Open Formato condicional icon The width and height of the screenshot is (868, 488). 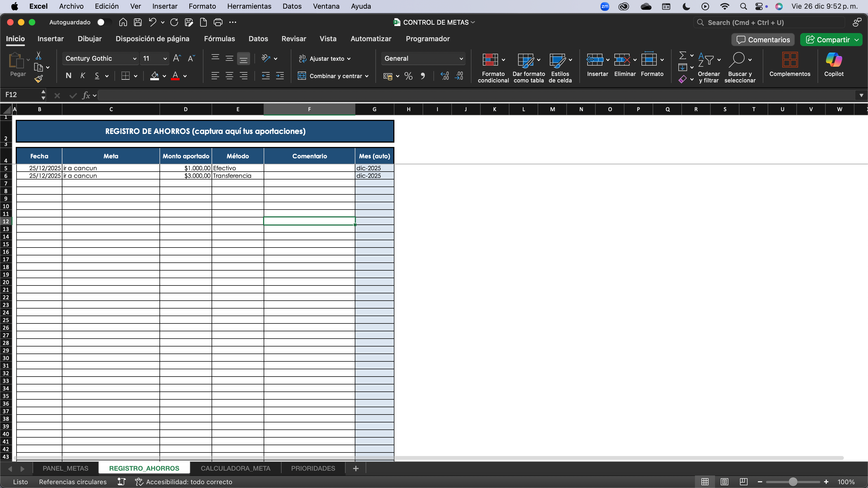click(490, 60)
